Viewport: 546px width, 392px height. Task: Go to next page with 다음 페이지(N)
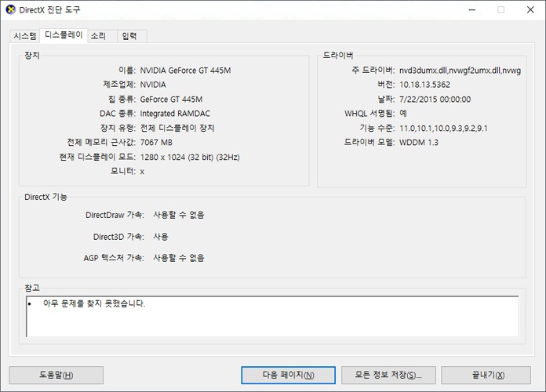pyautogui.click(x=289, y=375)
